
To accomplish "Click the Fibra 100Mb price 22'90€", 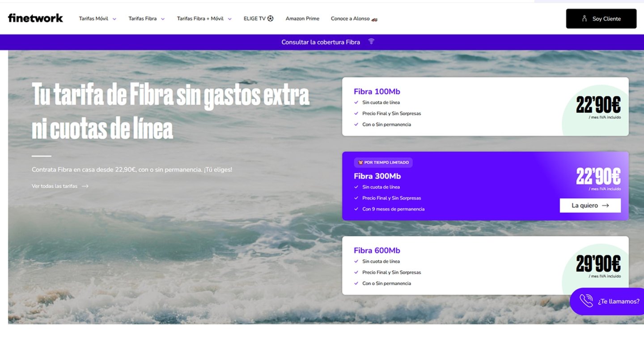I will [598, 105].
